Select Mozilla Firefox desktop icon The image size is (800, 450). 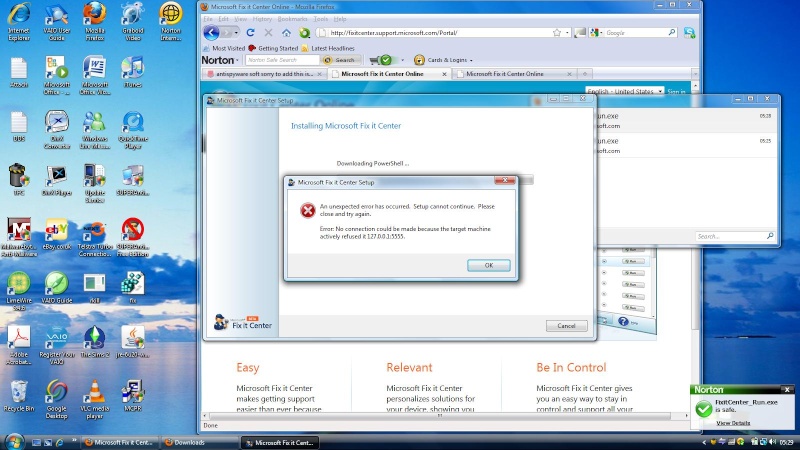coord(94,22)
